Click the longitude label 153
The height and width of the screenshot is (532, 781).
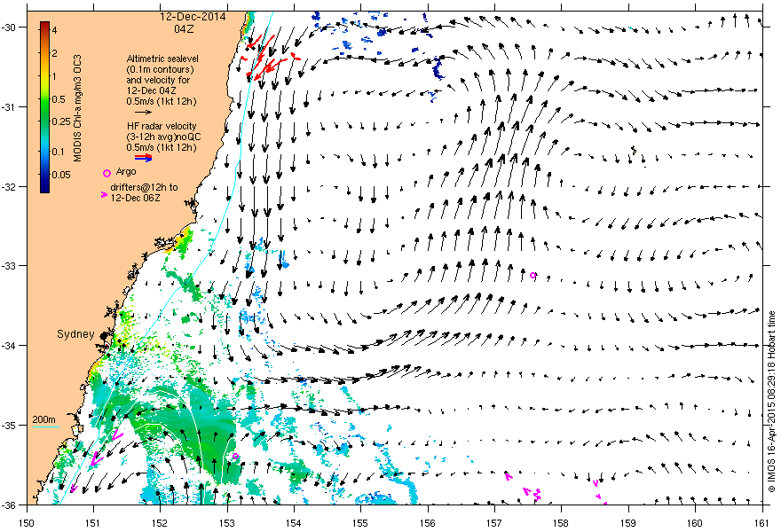coord(226,523)
